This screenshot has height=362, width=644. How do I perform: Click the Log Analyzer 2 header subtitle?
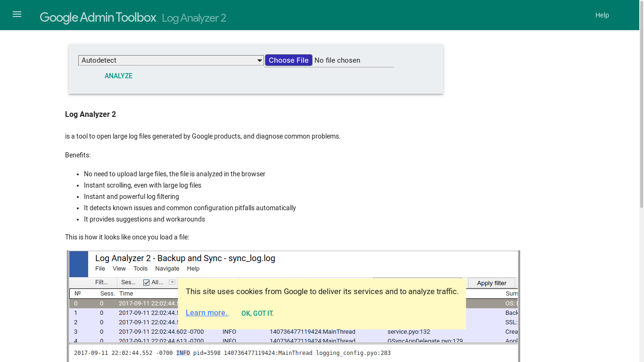[194, 18]
